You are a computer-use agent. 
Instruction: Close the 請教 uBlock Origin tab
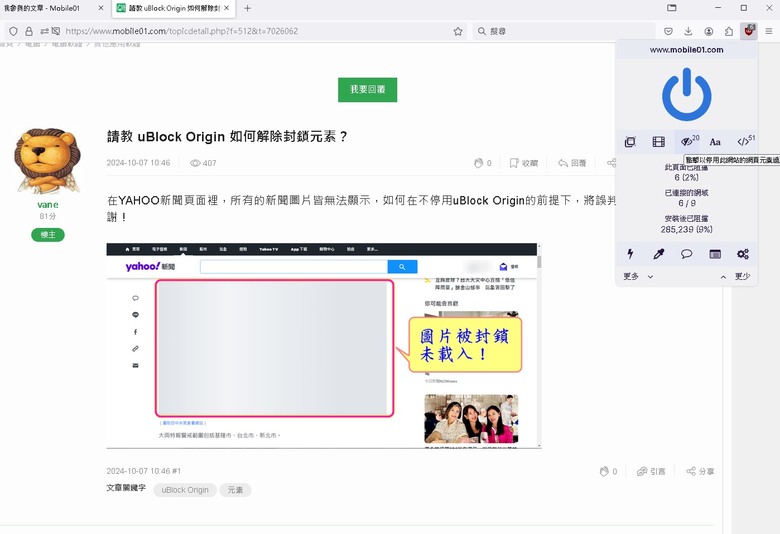point(226,8)
